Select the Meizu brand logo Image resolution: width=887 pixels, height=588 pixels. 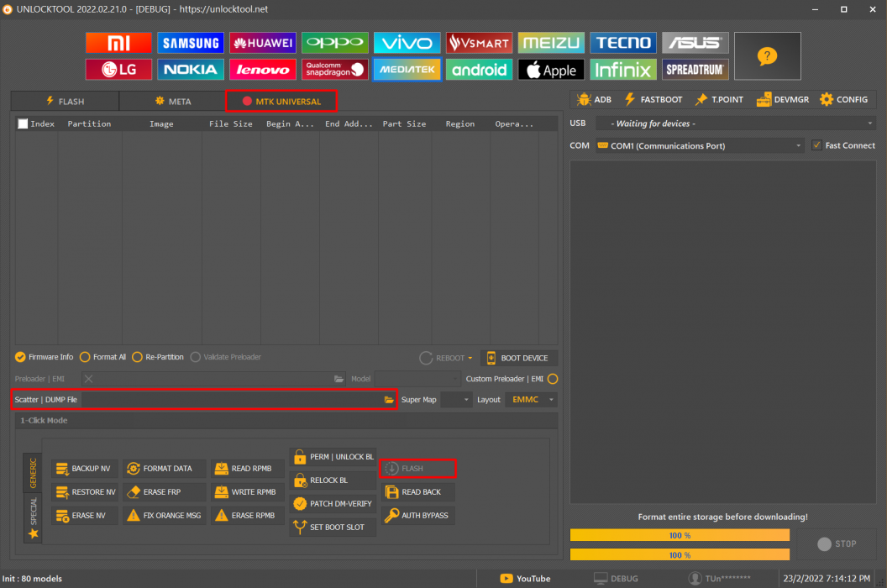(x=551, y=43)
